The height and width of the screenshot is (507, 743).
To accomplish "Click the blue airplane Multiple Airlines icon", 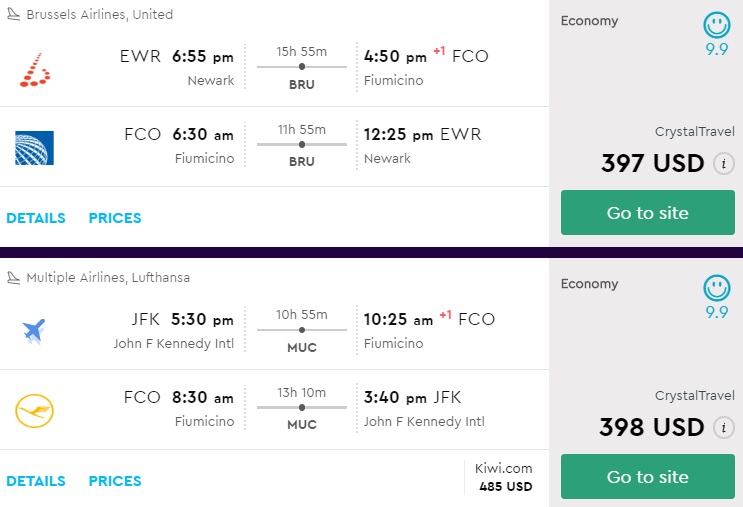I will click(34, 330).
